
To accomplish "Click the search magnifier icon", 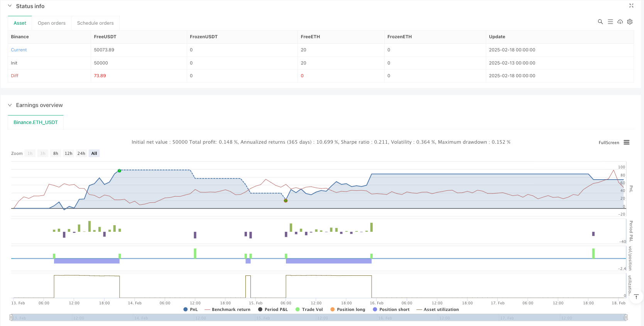I will [x=600, y=22].
